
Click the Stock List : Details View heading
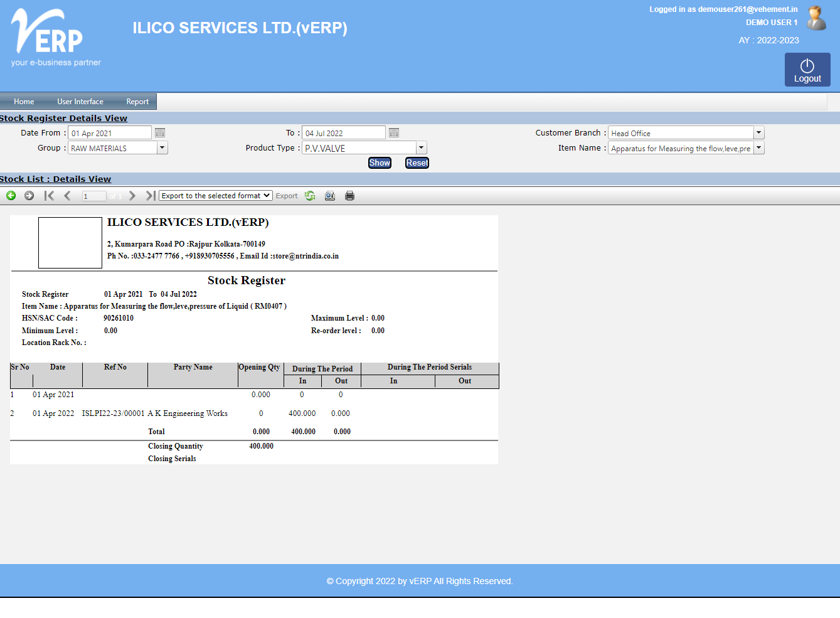coord(55,179)
